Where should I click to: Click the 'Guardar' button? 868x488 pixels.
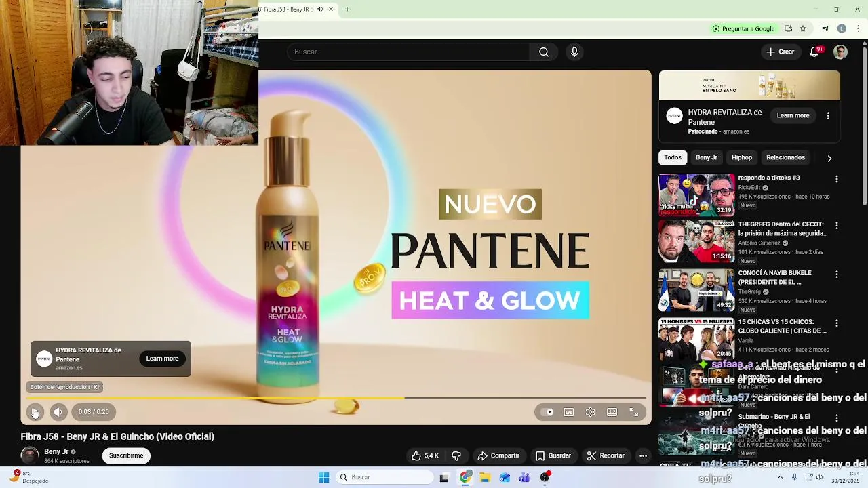click(553, 456)
